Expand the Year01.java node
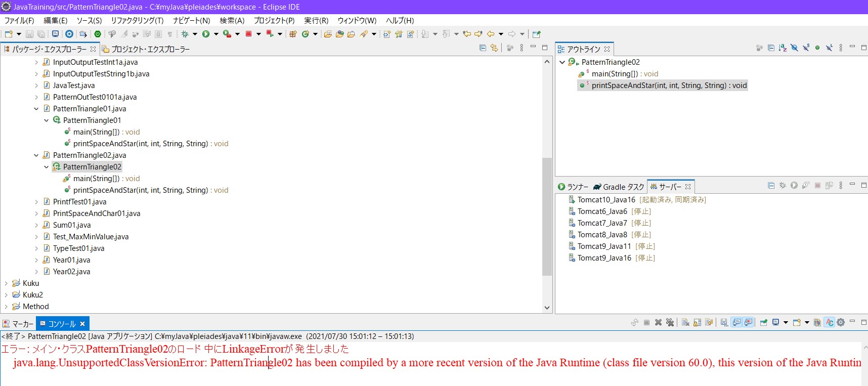The image size is (868, 386). (36, 260)
